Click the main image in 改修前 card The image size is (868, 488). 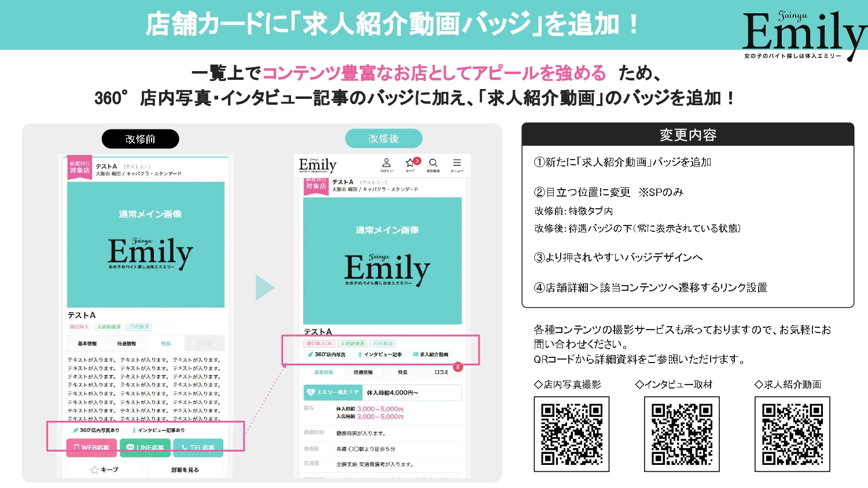(146, 245)
